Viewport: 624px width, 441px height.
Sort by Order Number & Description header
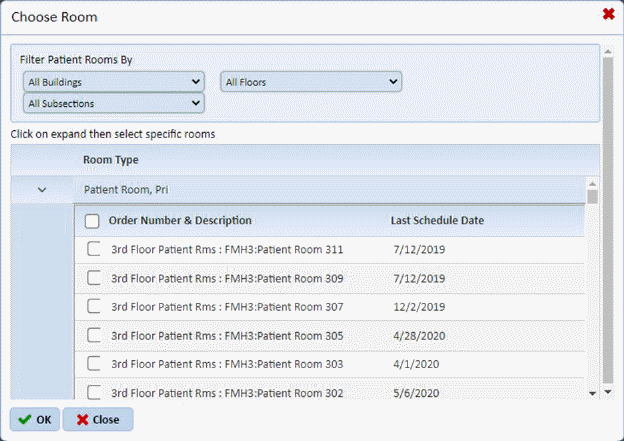point(180,220)
